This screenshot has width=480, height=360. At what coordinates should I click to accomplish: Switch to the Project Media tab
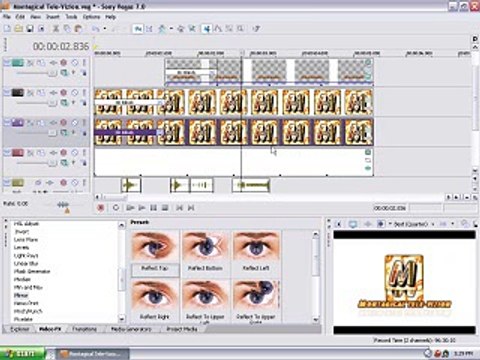click(x=182, y=329)
